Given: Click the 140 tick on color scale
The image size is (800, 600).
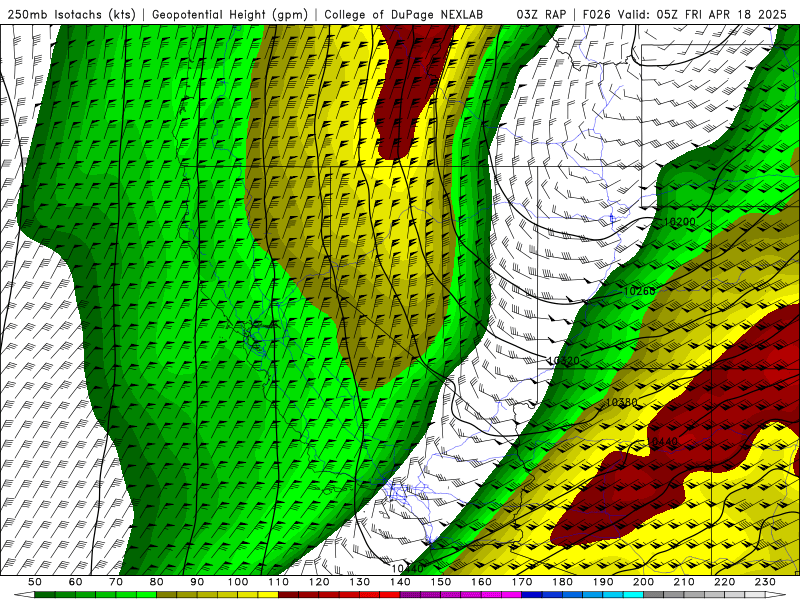Looking at the screenshot, I should point(400,582).
